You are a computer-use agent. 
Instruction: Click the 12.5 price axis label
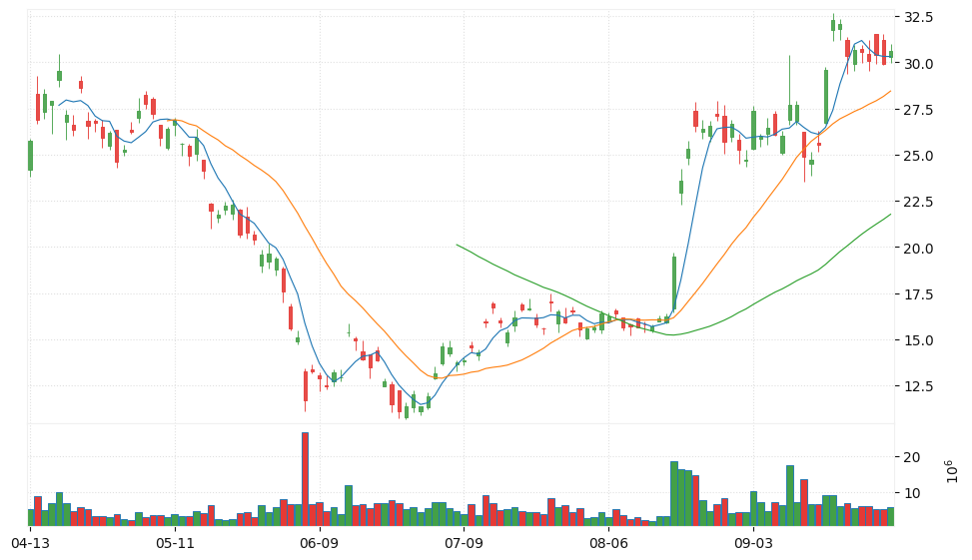[x=919, y=386]
